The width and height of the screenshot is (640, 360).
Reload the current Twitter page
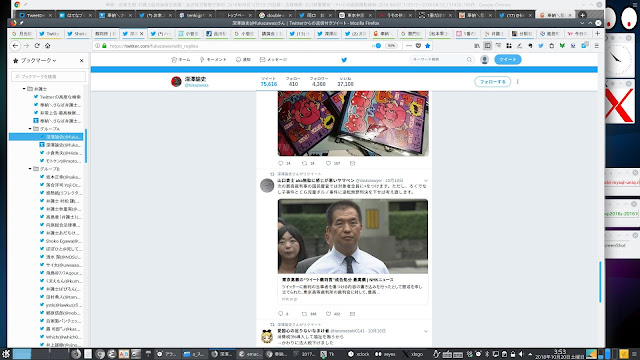[37, 46]
